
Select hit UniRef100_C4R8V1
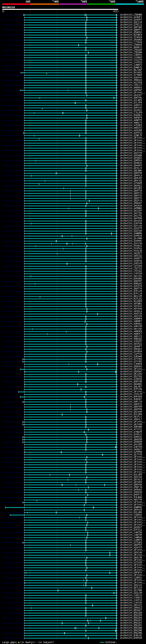pos(131,55)
